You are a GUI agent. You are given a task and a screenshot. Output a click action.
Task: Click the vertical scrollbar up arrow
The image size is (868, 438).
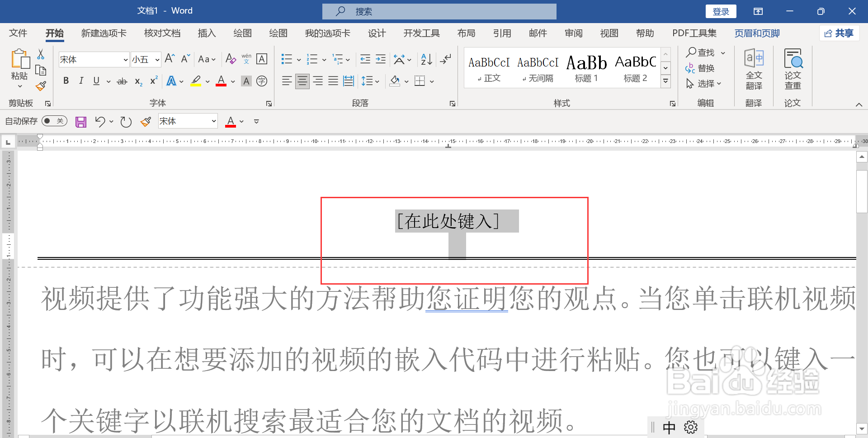[862, 157]
